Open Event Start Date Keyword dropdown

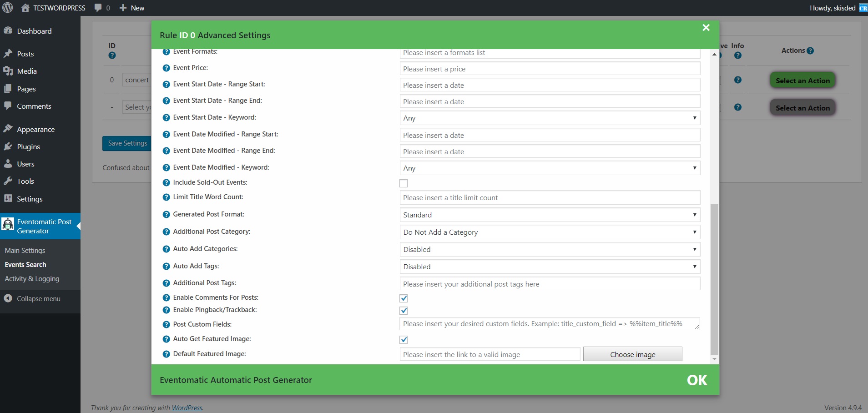pos(550,118)
